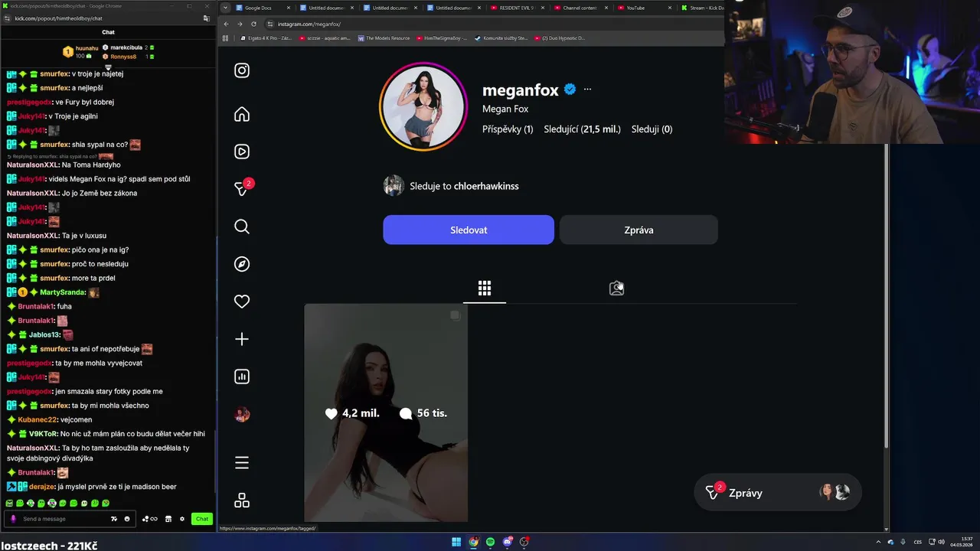
Task: Open the Komunita služby Steam bookmark
Action: (x=501, y=37)
